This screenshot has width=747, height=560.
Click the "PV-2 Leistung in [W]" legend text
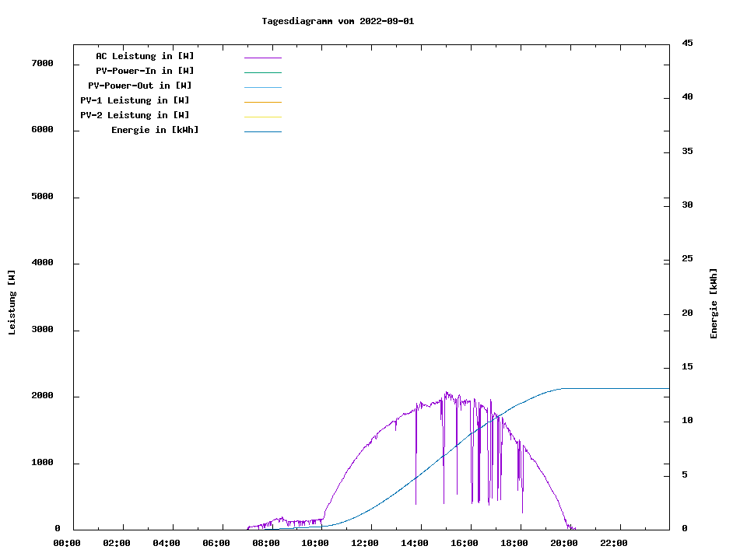[135, 115]
